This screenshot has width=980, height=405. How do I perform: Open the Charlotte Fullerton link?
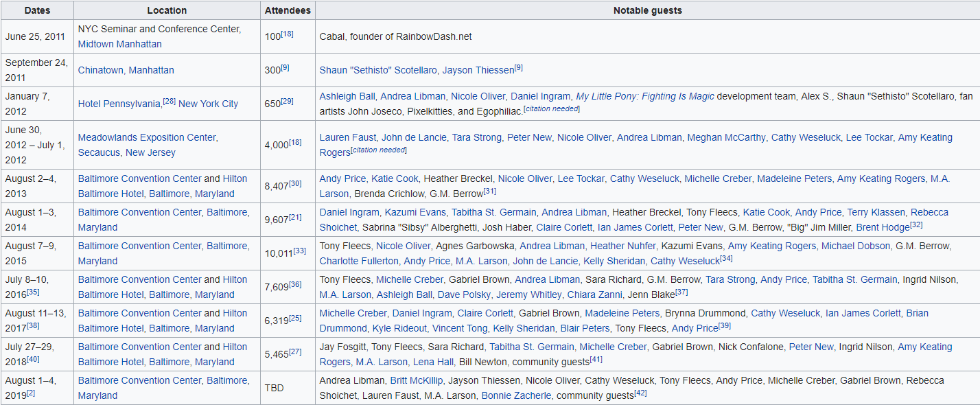[x=359, y=261]
